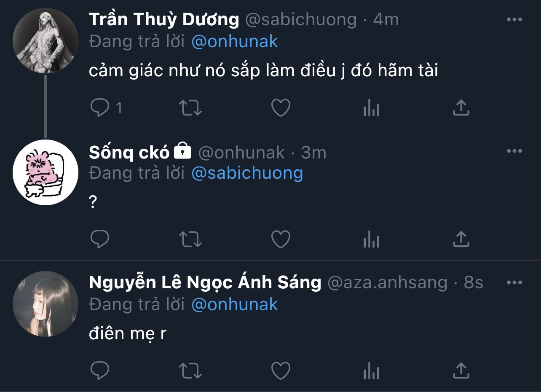View analytics for Trần Thuỳ Dương's tweet
This screenshot has width=541, height=392.
click(371, 109)
